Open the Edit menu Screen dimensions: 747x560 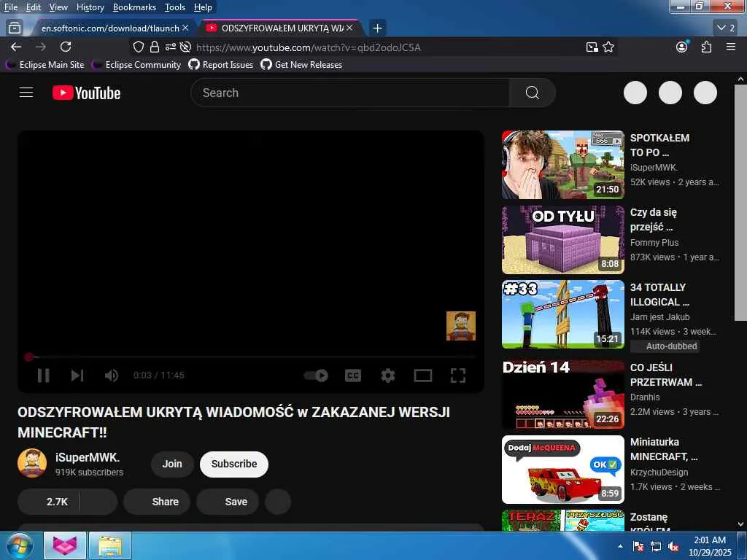pos(34,7)
